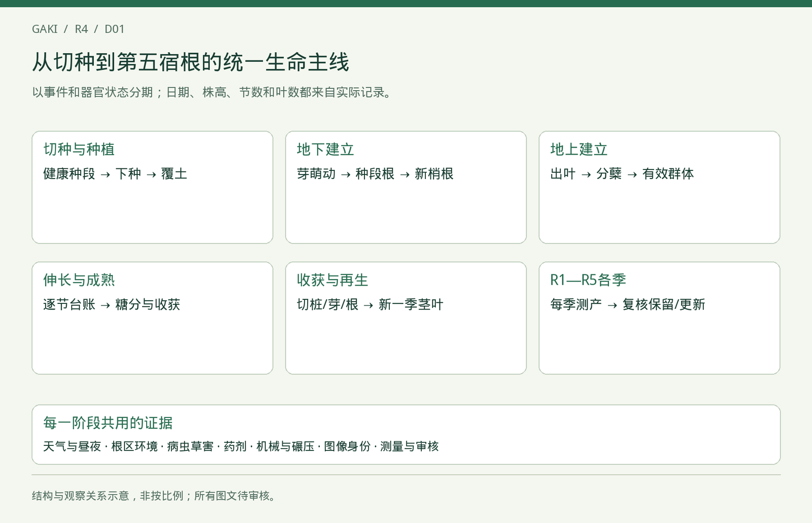This screenshot has width=812, height=523.
Task: Open the 地上建立 card heading
Action: click(x=579, y=149)
